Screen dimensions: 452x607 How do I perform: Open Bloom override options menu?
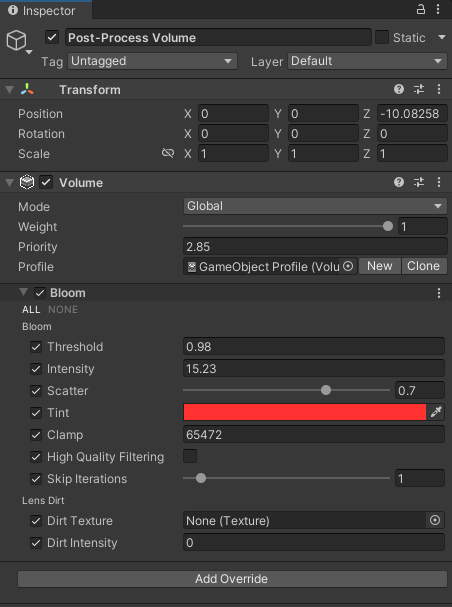point(439,293)
